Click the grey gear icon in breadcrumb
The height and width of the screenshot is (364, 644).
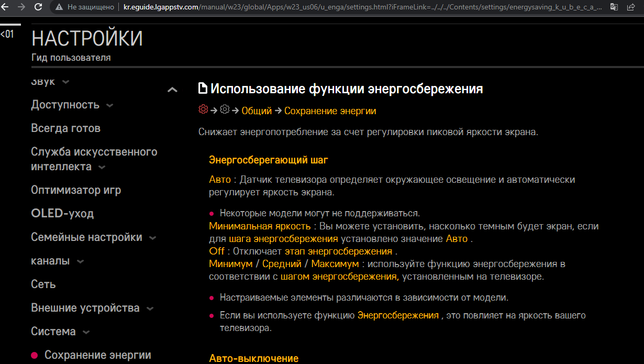click(225, 109)
